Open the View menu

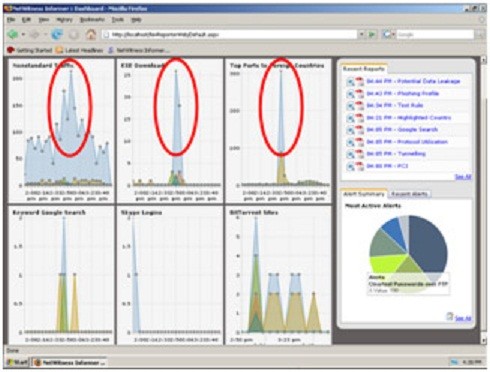(44, 20)
